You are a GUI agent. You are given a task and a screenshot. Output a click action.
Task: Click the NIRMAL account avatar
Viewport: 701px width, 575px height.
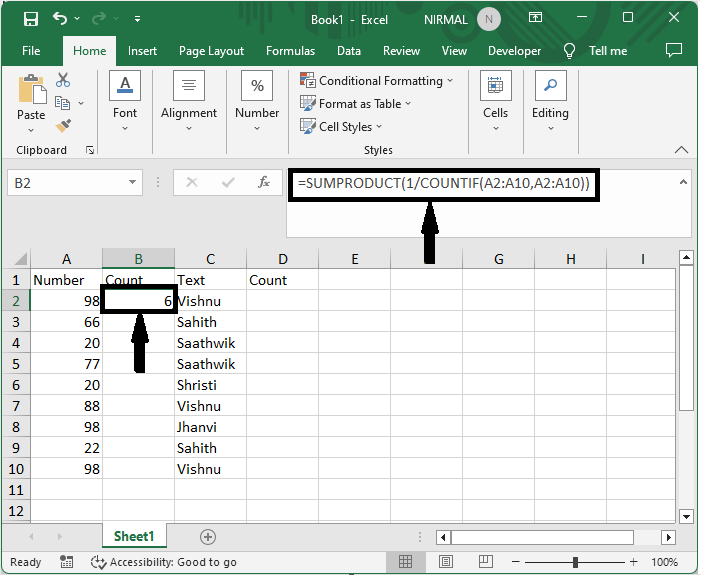coord(488,19)
